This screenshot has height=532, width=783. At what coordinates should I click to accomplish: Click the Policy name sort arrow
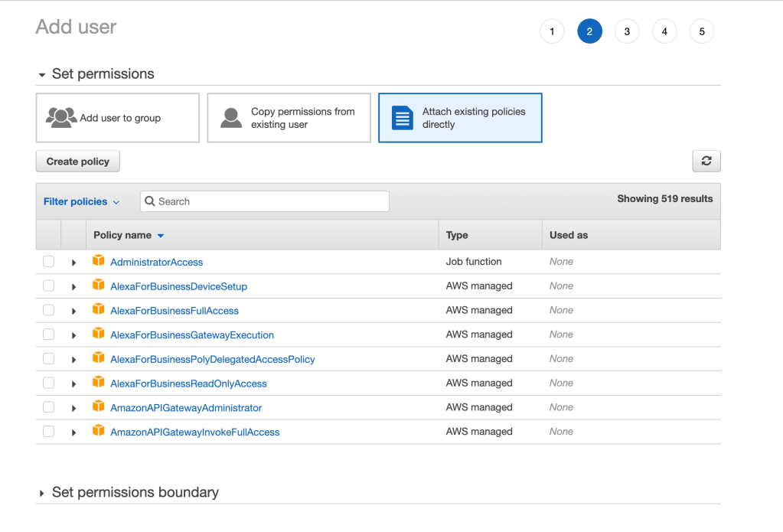pos(159,235)
